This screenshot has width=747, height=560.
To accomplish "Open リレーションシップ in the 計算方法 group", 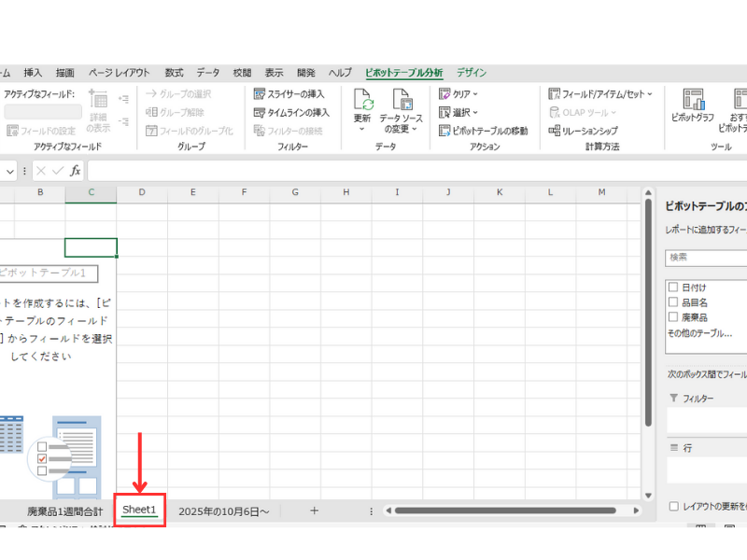I will [x=555, y=131].
